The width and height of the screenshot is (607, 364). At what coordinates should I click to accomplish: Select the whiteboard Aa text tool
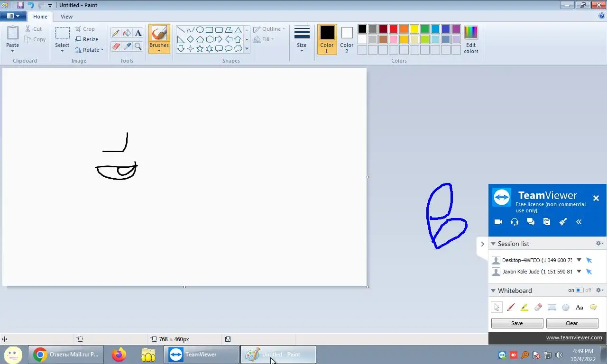[x=579, y=307]
